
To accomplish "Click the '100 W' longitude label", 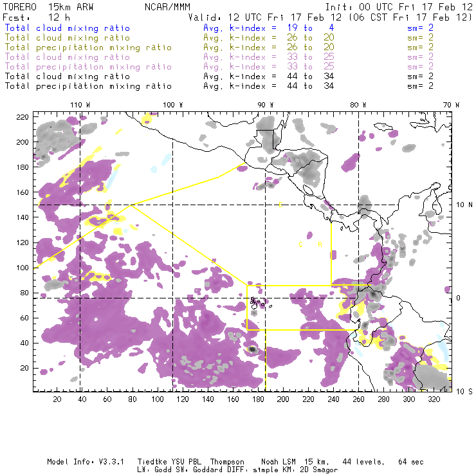I will click(x=173, y=105).
